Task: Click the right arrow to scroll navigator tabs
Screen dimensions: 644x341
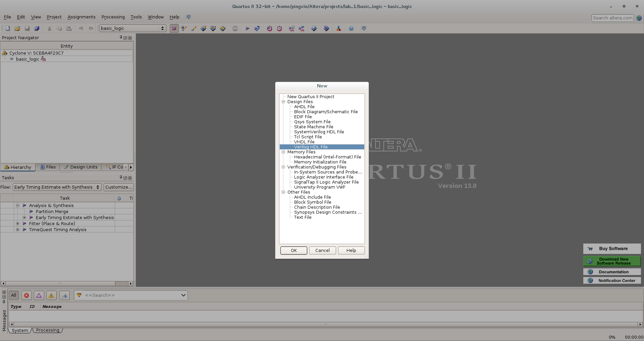Action: [131, 167]
